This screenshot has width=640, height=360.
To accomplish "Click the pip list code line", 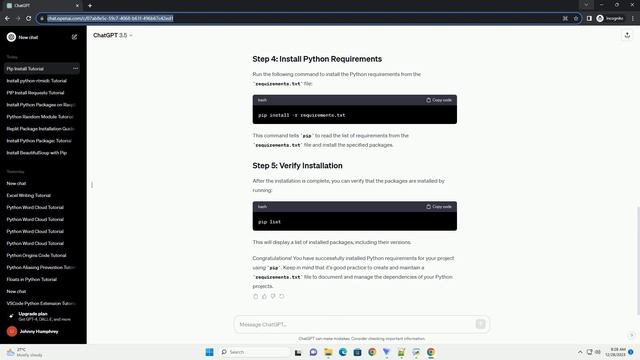I will (x=269, y=222).
